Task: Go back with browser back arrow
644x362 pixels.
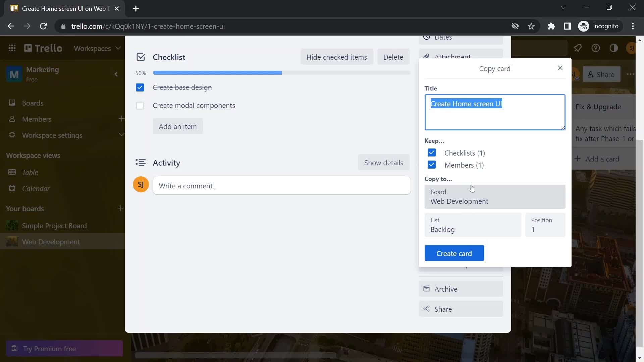Action: click(11, 26)
